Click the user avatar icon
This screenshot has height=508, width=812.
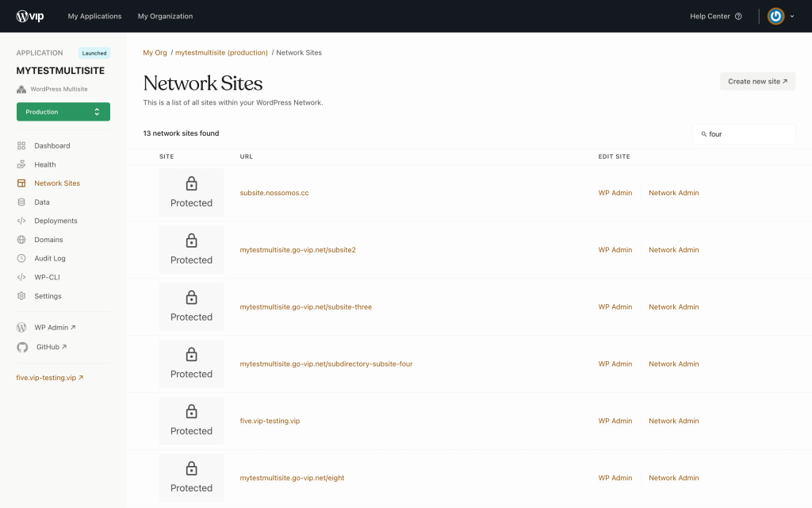(x=776, y=16)
